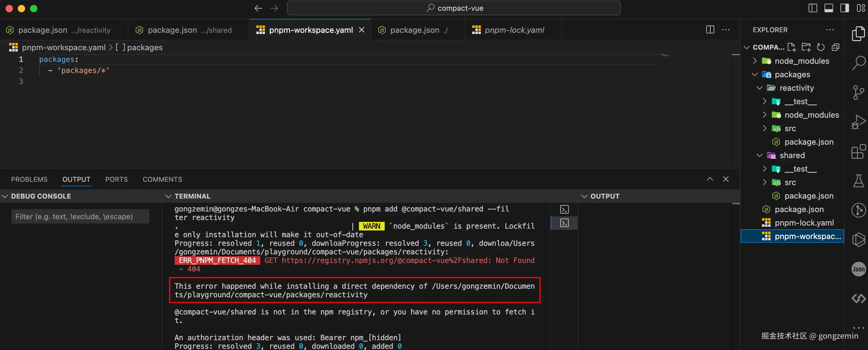Click the New File icon in Explorer

click(791, 47)
